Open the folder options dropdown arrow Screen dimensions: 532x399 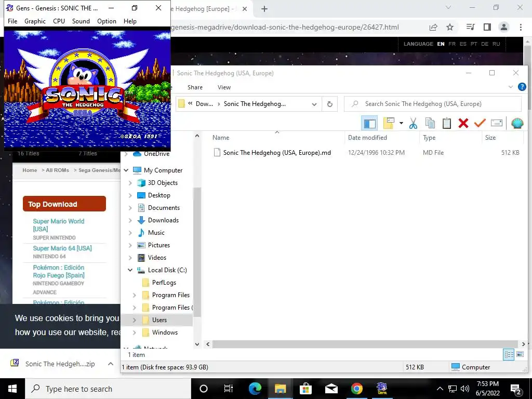pyautogui.click(x=401, y=123)
